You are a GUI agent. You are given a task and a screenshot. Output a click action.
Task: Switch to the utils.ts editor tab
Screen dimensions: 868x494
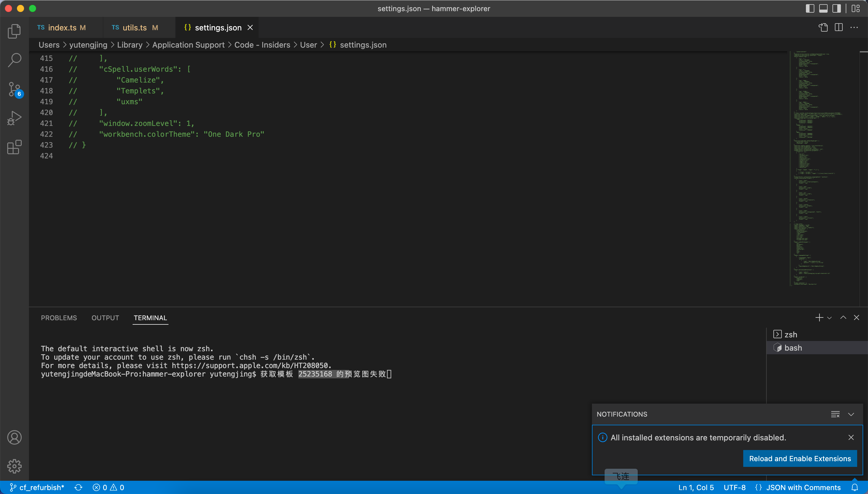(x=135, y=28)
